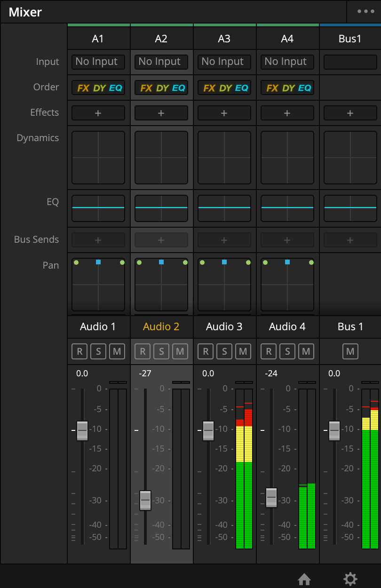Mute the Audio 1 channel
This screenshot has height=588, width=381.
117,351
